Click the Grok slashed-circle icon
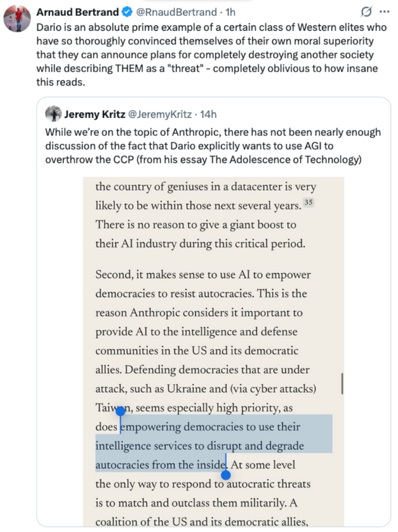 (366, 12)
